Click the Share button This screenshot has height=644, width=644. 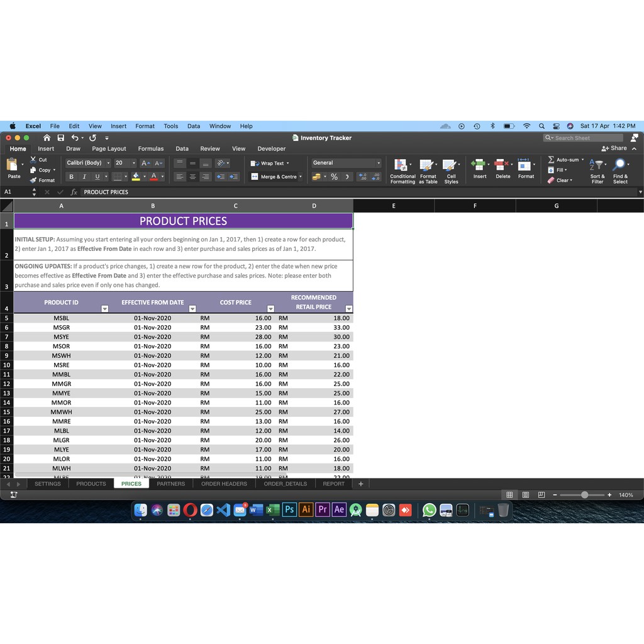(614, 148)
